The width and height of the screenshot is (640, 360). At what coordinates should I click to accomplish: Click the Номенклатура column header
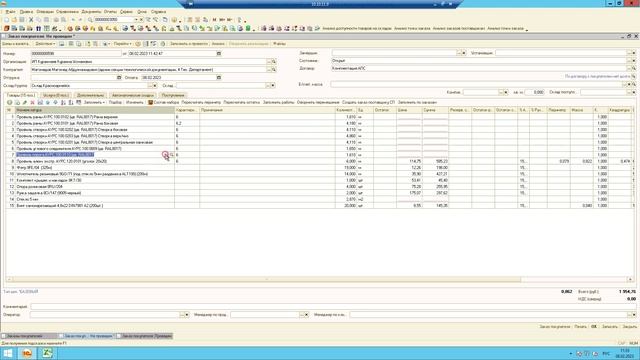95,110
